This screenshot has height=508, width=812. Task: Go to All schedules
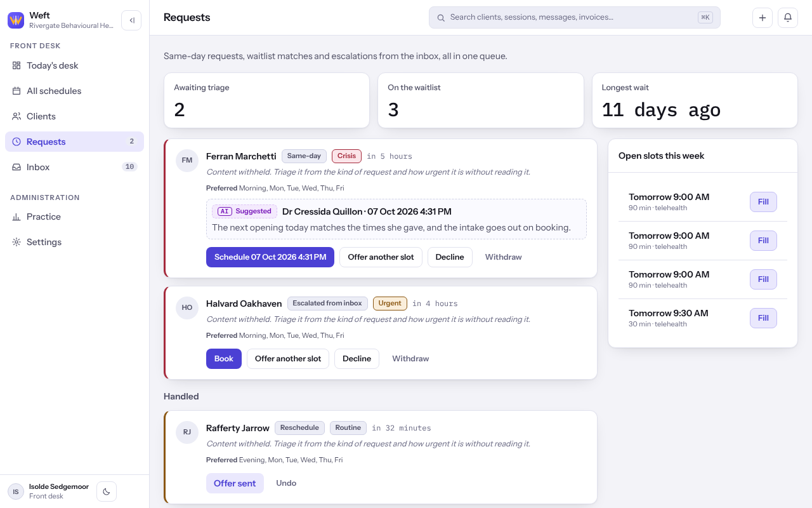point(74,91)
